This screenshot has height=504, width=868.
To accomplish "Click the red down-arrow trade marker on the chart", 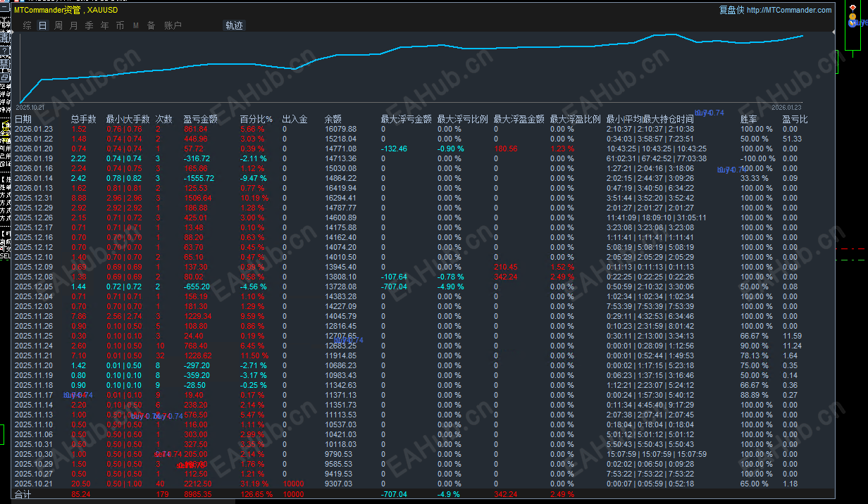I will (x=852, y=8).
